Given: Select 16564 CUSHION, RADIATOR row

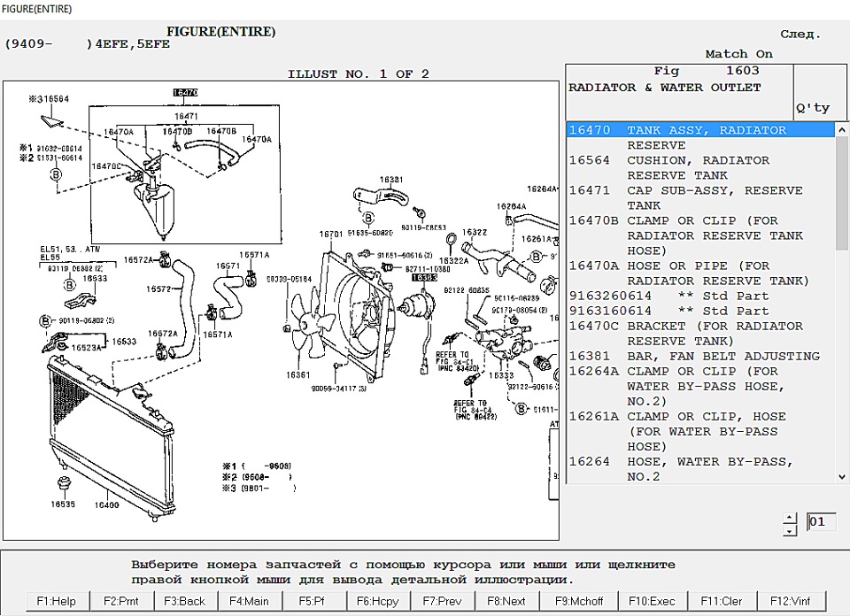Looking at the screenshot, I should tap(700, 168).
